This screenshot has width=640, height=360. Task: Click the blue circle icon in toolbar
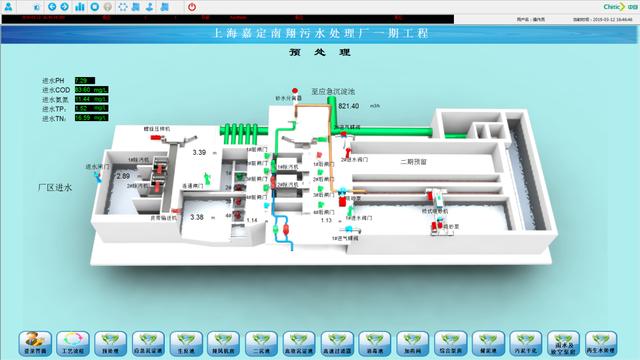coord(95,7)
